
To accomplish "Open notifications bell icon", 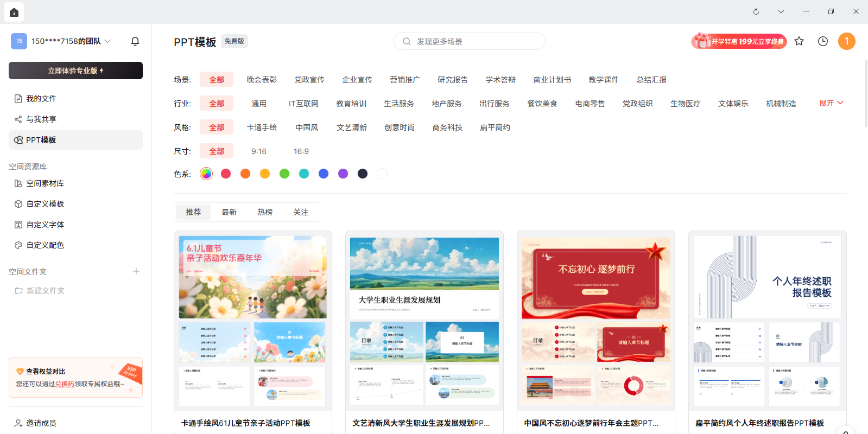I will pos(135,41).
